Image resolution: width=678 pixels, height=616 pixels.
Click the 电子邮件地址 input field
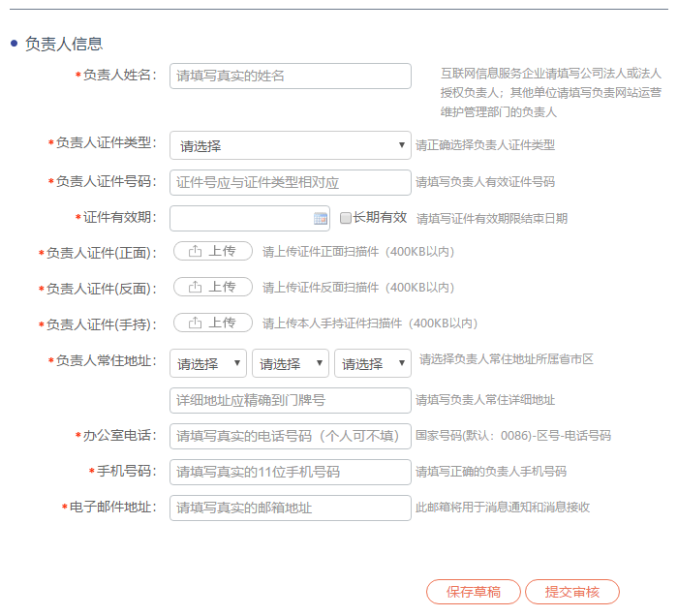290,508
